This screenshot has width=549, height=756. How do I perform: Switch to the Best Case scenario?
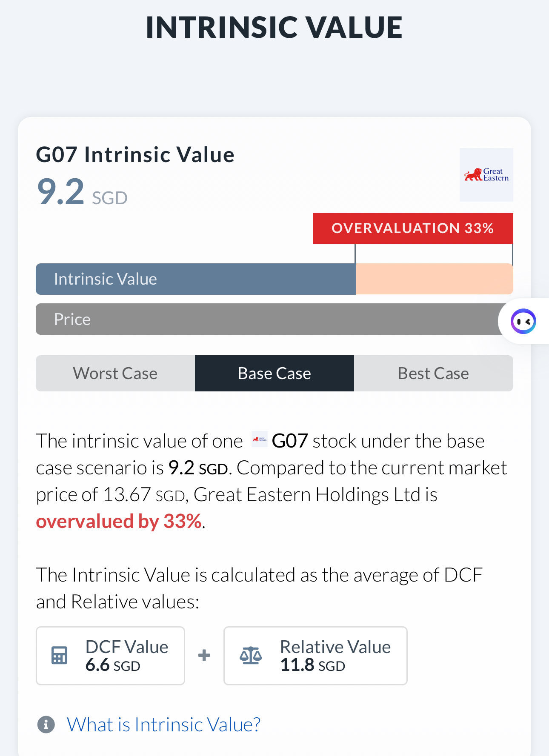433,374
